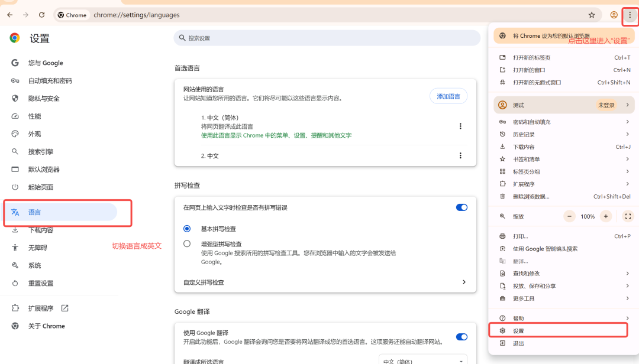Click the highlighted three-dot Chrome menu icon
The height and width of the screenshot is (364, 639).
(631, 15)
